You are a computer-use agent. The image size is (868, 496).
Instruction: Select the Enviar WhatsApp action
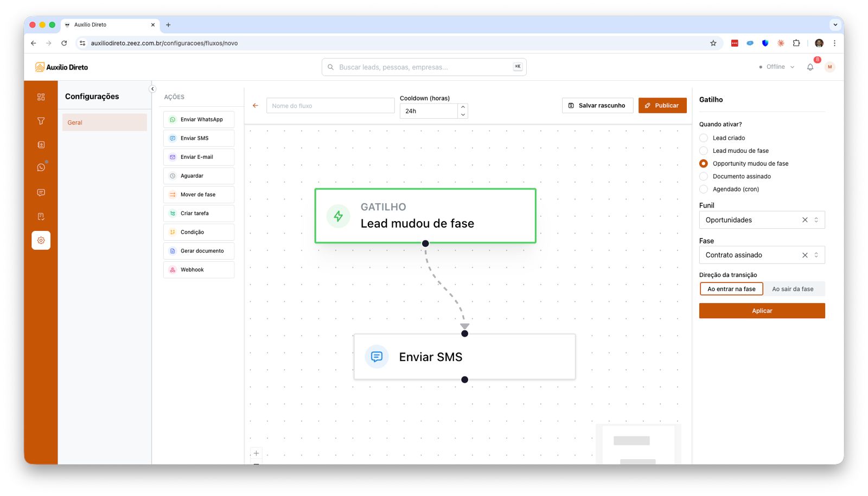tap(199, 119)
